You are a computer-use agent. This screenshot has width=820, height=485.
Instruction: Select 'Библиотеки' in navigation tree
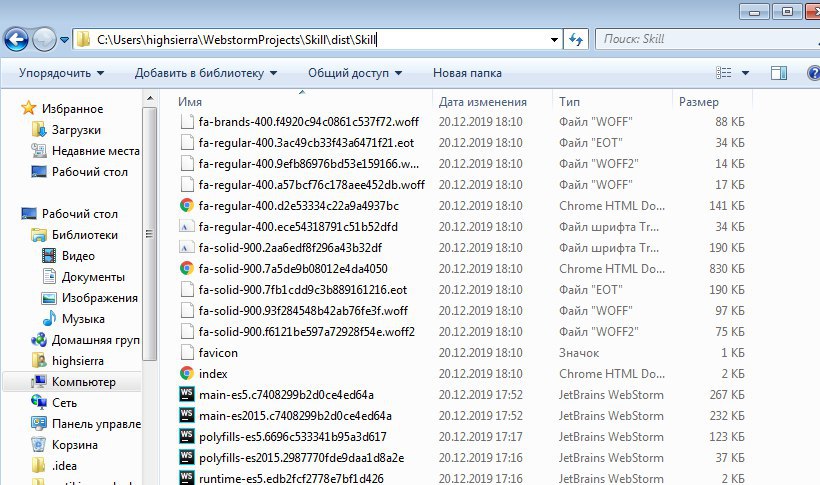tap(85, 235)
